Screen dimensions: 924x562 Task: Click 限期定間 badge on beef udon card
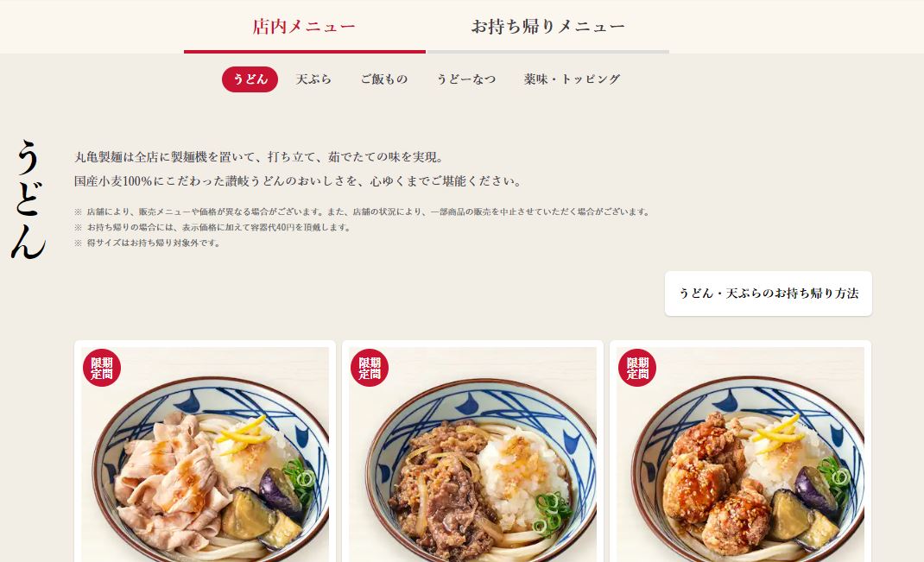pos(370,368)
